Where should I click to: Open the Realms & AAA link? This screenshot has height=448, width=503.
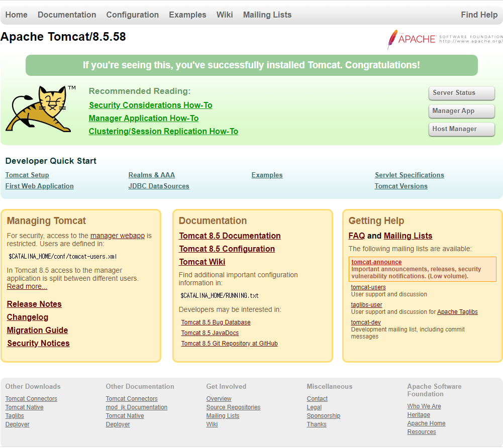click(152, 175)
